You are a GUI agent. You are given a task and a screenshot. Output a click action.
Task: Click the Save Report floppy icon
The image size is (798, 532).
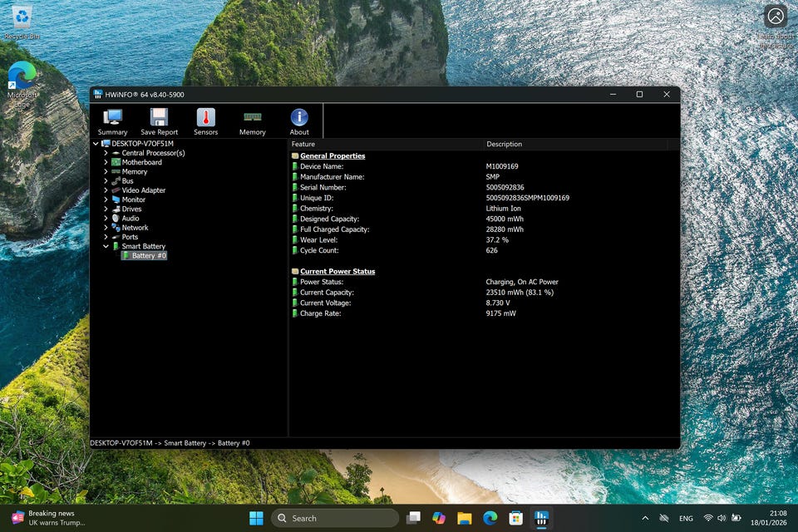coord(159,121)
